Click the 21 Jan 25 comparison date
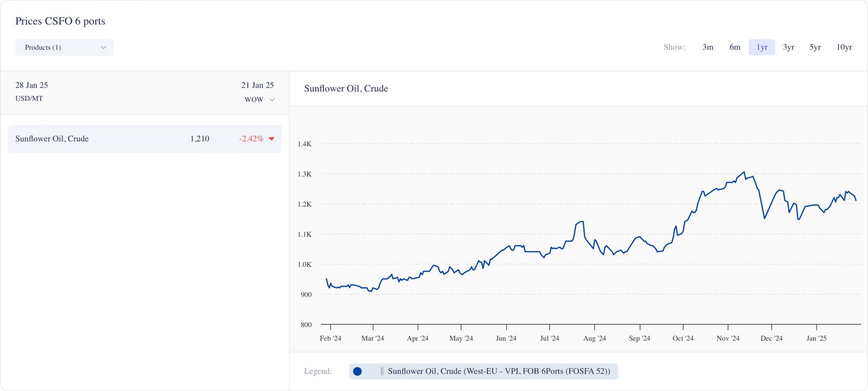Image resolution: width=868 pixels, height=391 pixels. pyautogui.click(x=257, y=85)
